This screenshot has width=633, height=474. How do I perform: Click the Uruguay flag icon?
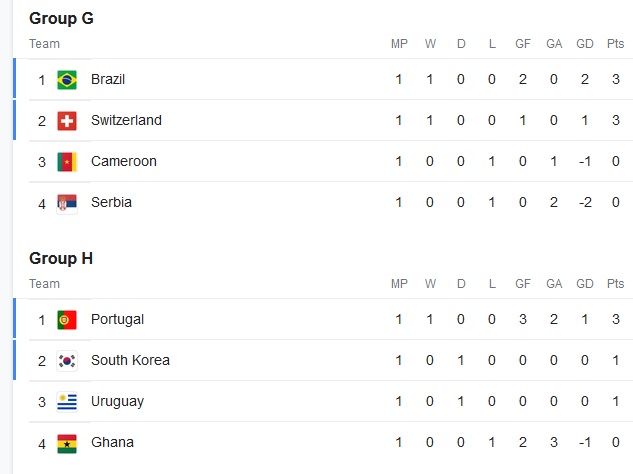click(67, 402)
